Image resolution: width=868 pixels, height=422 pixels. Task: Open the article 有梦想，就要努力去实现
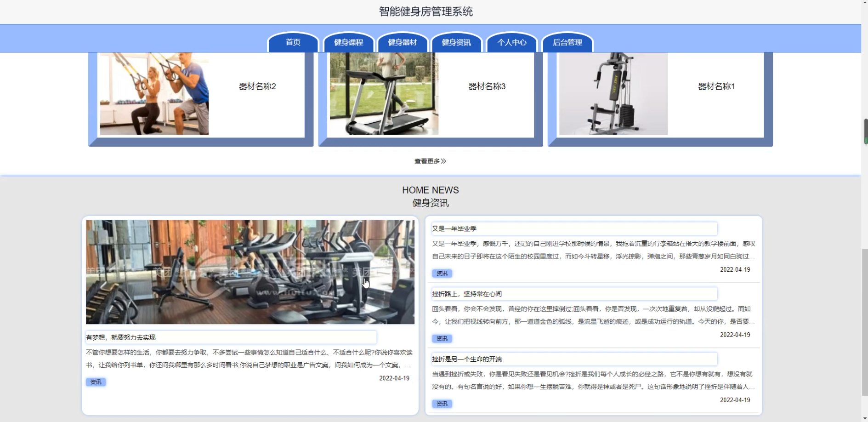click(231, 337)
